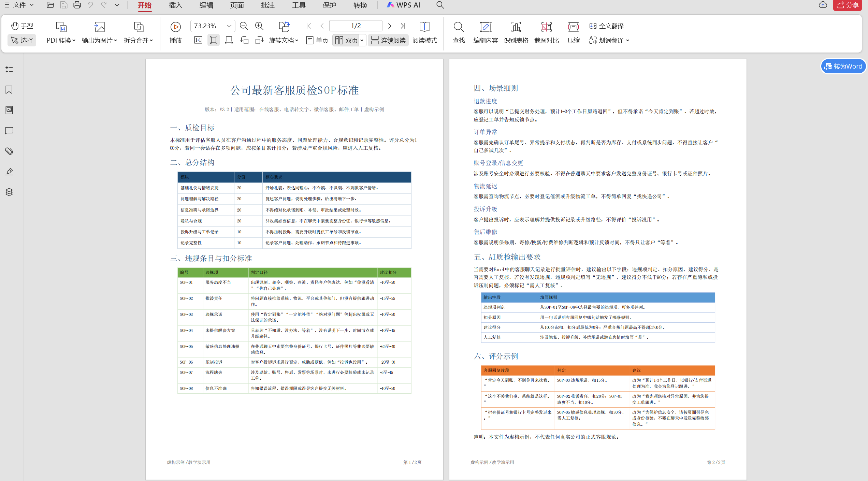Click the rotate clockwise icon
The image size is (868, 481).
[259, 40]
